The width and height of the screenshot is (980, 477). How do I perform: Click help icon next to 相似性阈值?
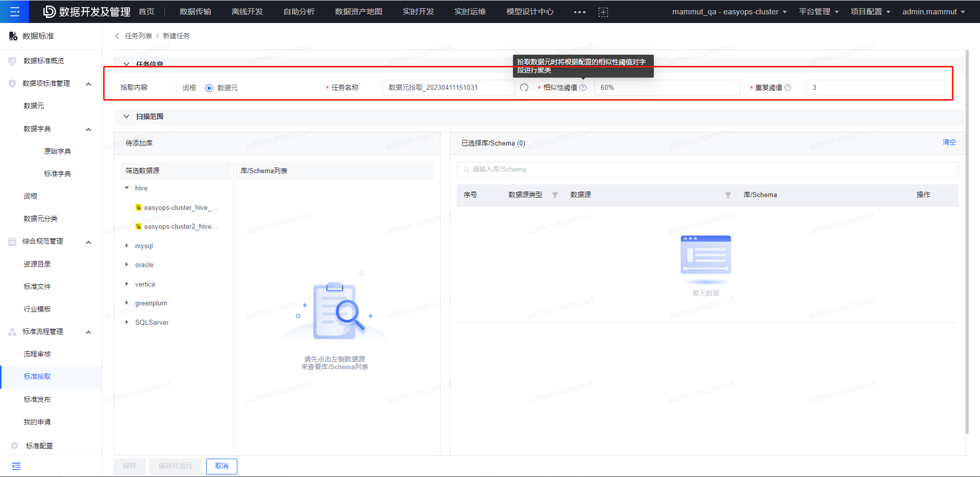coord(583,87)
